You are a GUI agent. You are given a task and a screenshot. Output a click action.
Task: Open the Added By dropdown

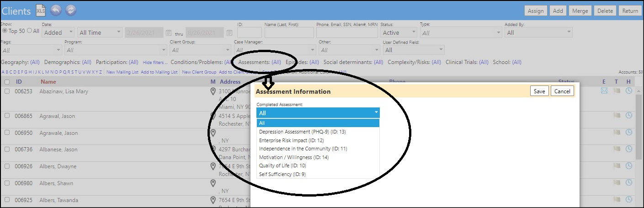pyautogui.click(x=538, y=32)
